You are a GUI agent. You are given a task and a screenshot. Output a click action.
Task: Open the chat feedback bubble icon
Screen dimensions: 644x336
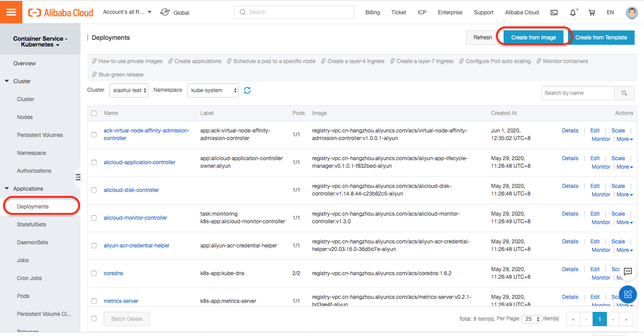pyautogui.click(x=628, y=272)
